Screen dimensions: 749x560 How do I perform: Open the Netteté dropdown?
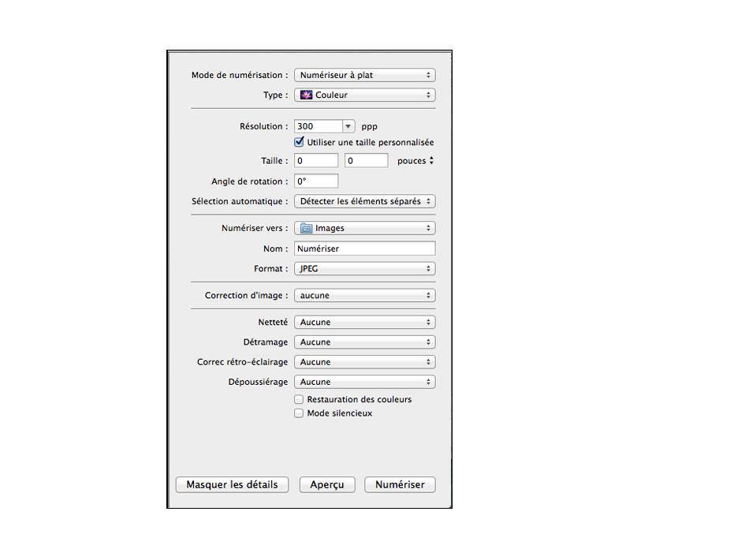[364, 322]
